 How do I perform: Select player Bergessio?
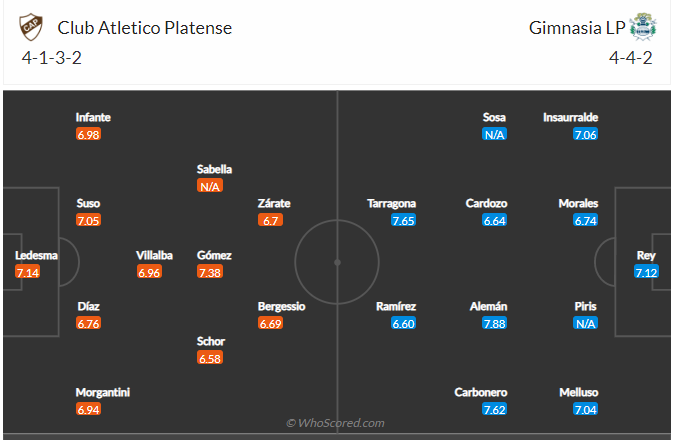tap(282, 306)
